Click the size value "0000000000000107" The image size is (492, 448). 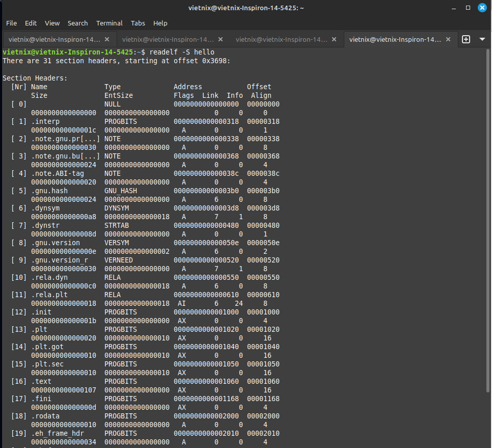point(64,390)
